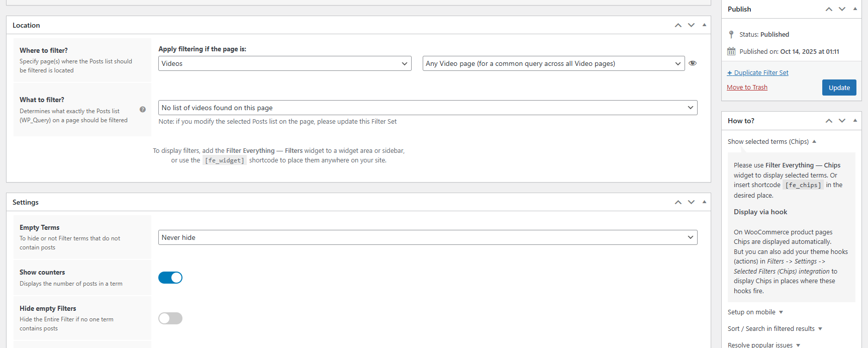Collapse the Location panel with triangle toggle
This screenshot has height=348, width=868.
704,25
